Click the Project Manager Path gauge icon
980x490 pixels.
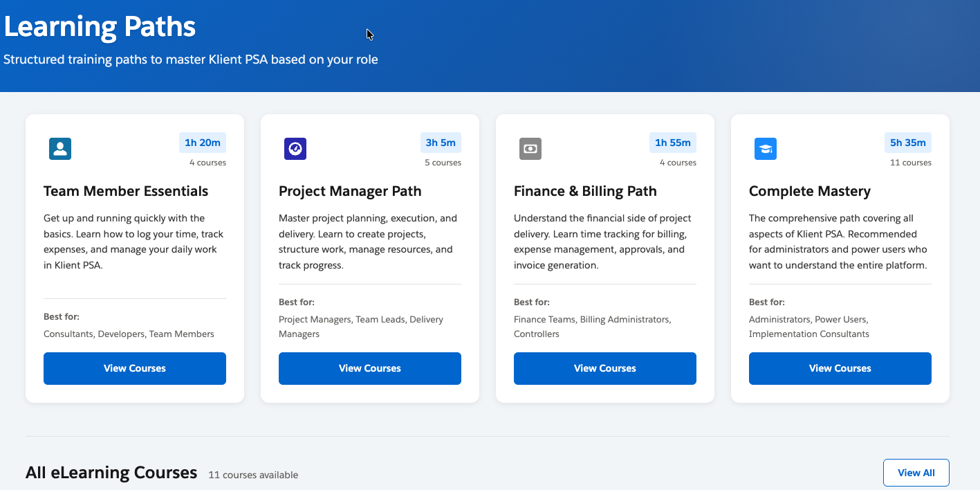(x=295, y=149)
